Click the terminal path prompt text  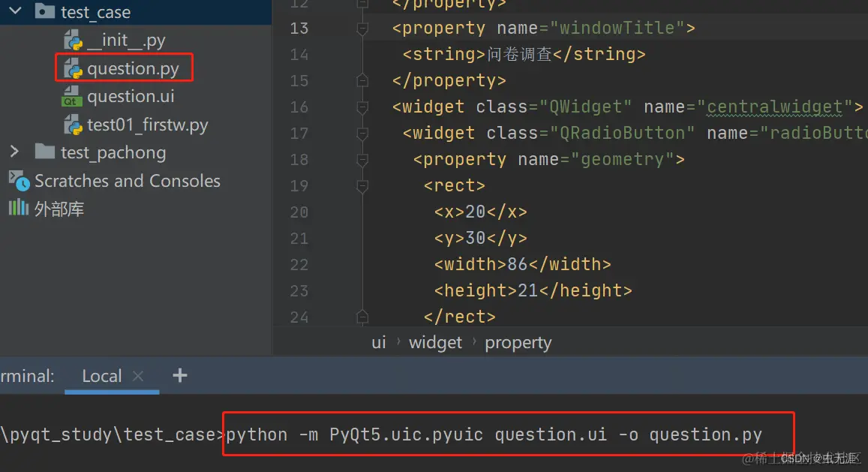coord(113,435)
